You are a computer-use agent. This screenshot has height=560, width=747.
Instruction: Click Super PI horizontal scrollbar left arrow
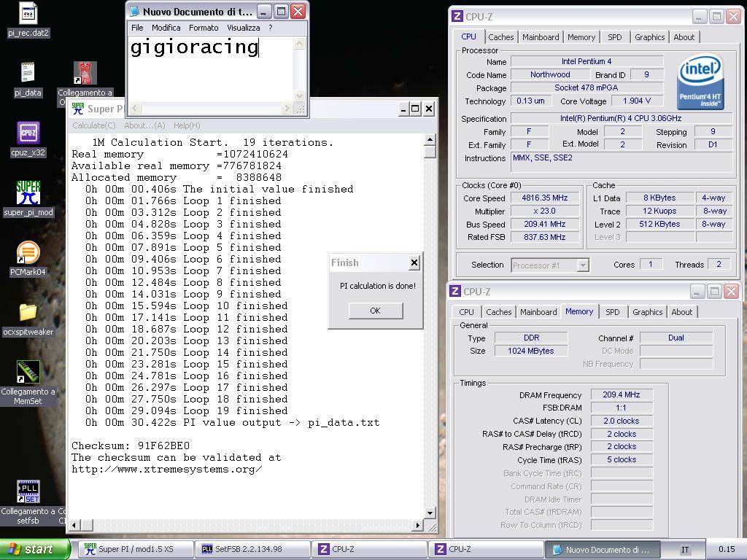(74, 525)
